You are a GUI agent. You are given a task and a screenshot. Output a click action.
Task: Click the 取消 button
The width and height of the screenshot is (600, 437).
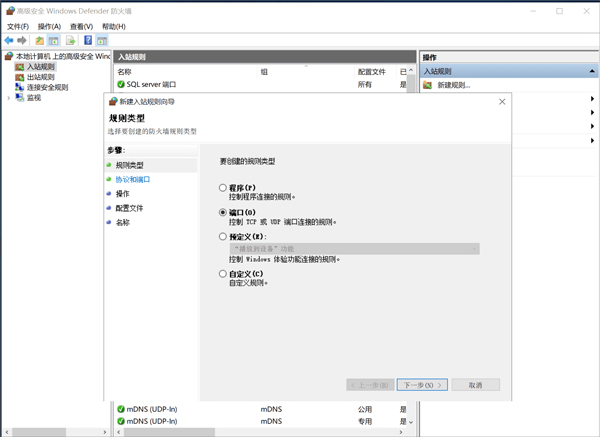click(x=476, y=385)
